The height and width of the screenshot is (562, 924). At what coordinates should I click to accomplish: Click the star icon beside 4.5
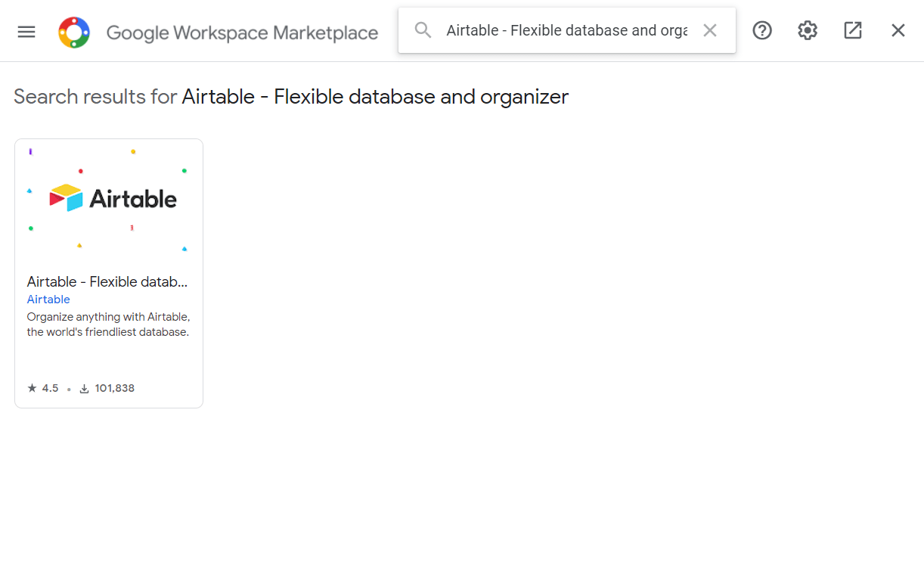point(32,388)
